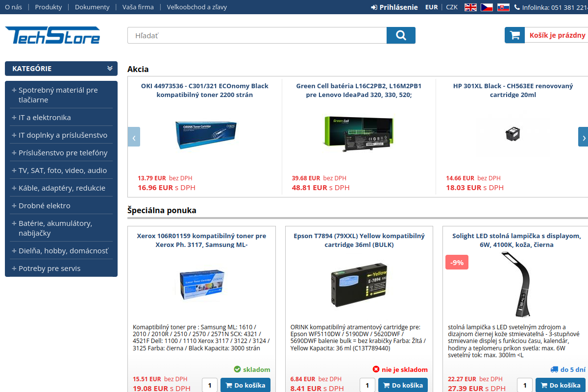Click the Akcia section heading
The width and height of the screenshot is (588, 392).
(138, 69)
